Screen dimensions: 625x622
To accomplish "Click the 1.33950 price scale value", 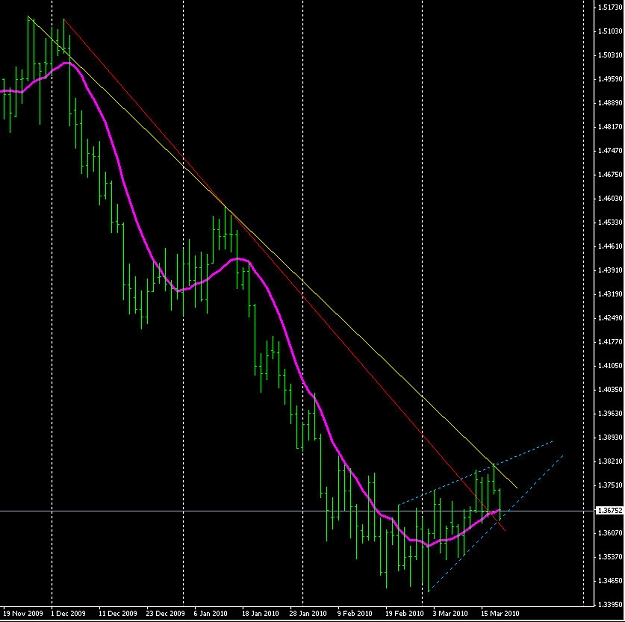I will [610, 604].
